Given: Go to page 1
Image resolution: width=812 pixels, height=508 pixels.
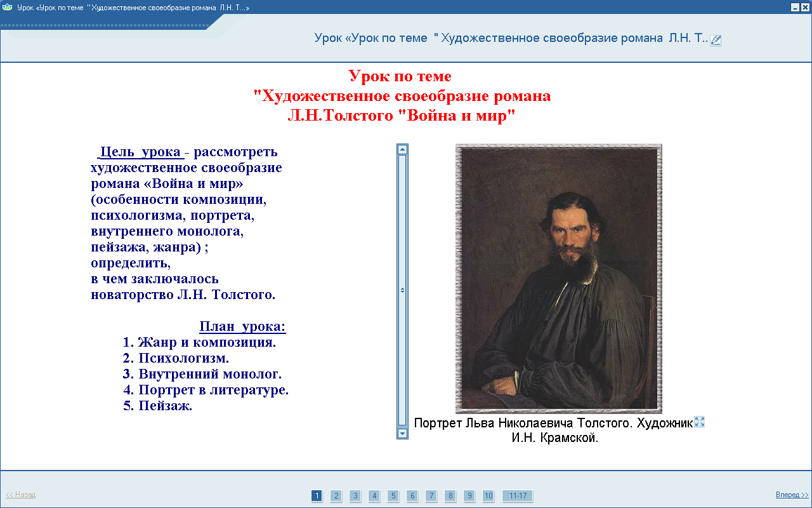Looking at the screenshot, I should [317, 496].
